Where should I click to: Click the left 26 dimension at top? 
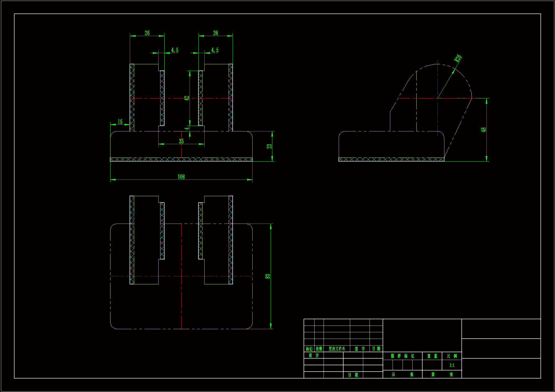147,33
